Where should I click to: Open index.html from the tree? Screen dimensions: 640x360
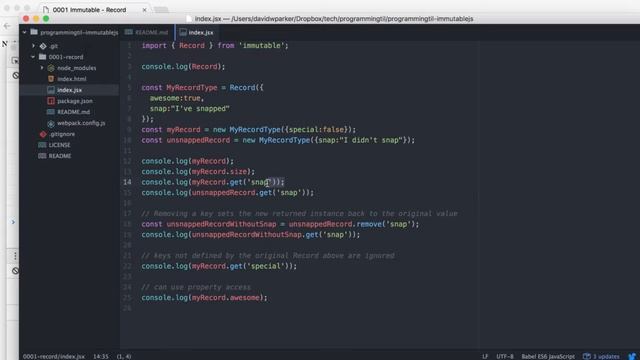(71, 79)
